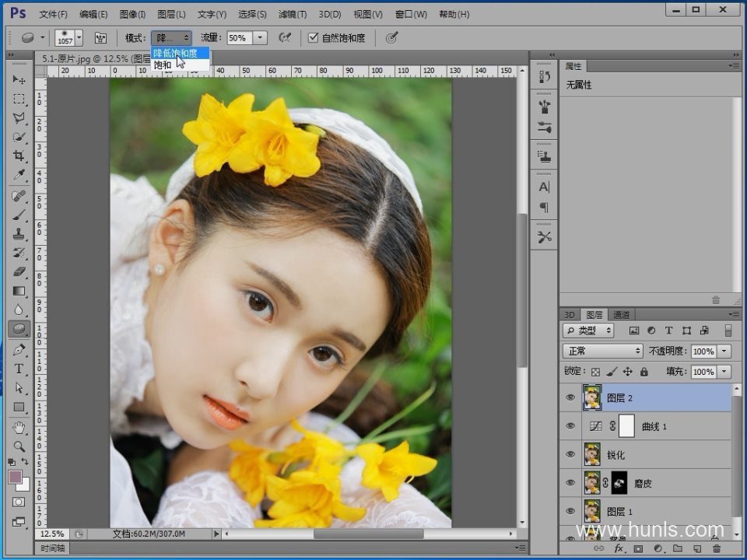The height and width of the screenshot is (560, 747).
Task: Open brush preset picker arrow
Action: coord(79,37)
